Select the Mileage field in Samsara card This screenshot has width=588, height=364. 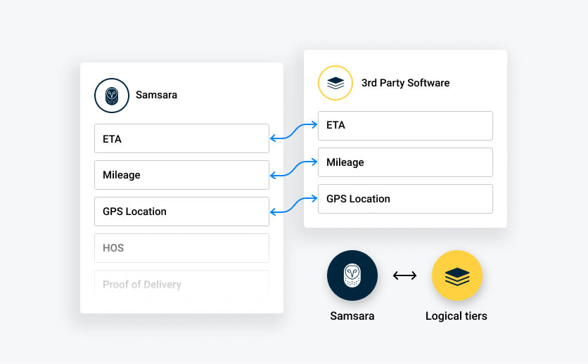[x=182, y=175]
